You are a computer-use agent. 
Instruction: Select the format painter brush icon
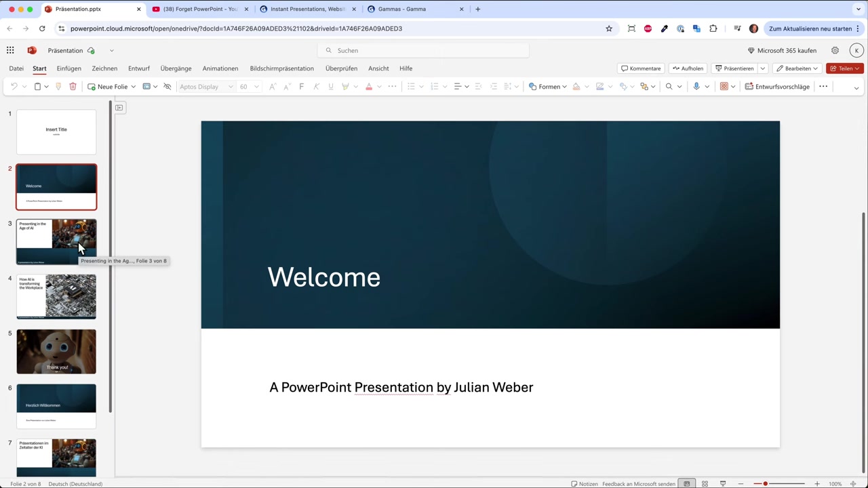point(58,87)
